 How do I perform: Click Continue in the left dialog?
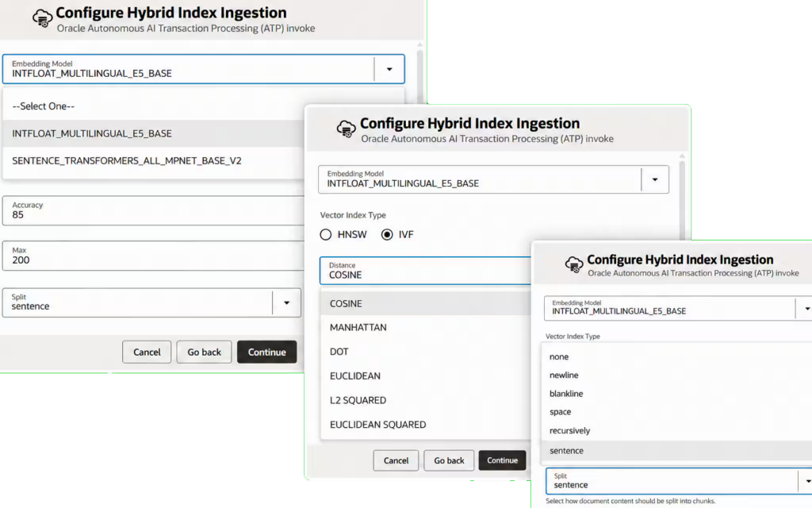pos(266,352)
